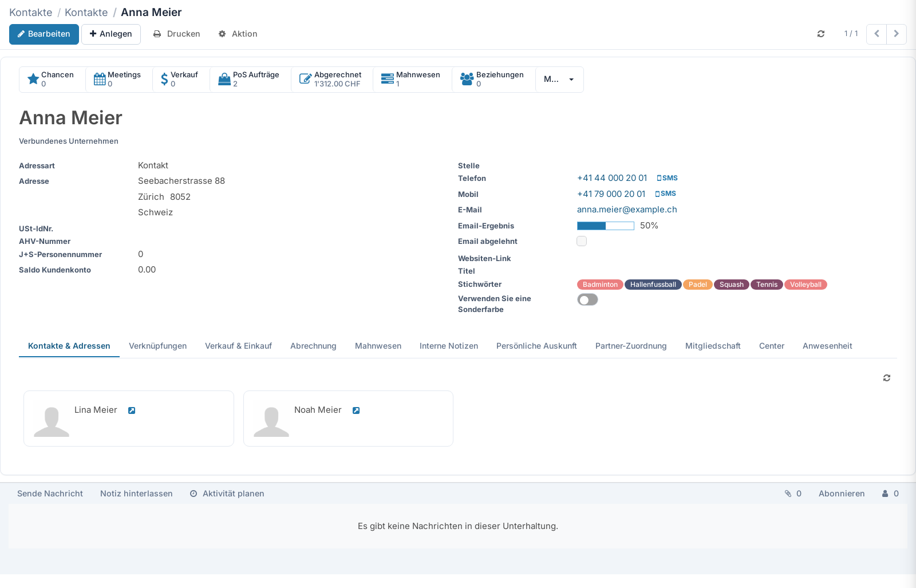Click address line Seebacherstrasse 88

[181, 181]
